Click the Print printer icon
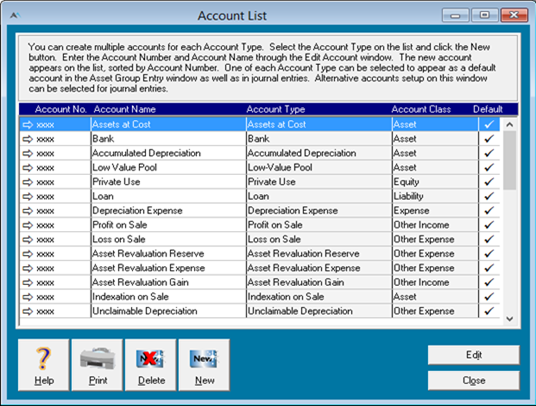 click(97, 358)
